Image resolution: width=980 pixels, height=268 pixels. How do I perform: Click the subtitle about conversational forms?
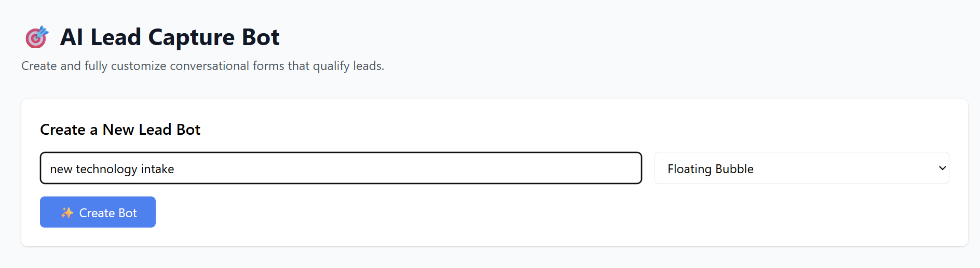pyautogui.click(x=202, y=66)
